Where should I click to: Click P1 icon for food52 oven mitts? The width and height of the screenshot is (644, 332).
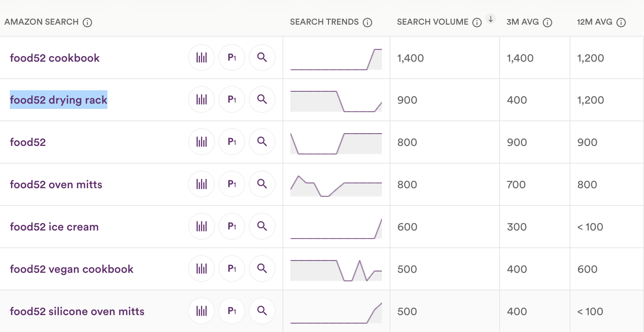pyautogui.click(x=232, y=184)
